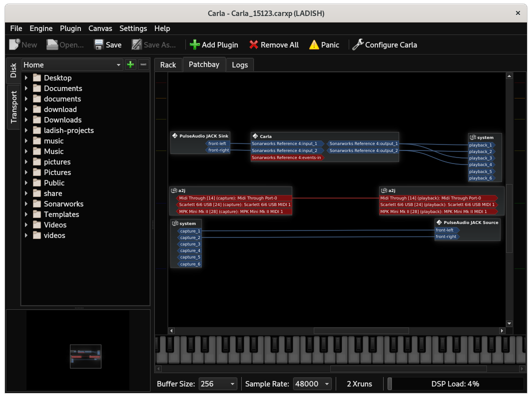Image resolution: width=532 pixels, height=398 pixels.
Task: Click the PulseAudio JACK Source box icon
Action: 439,222
